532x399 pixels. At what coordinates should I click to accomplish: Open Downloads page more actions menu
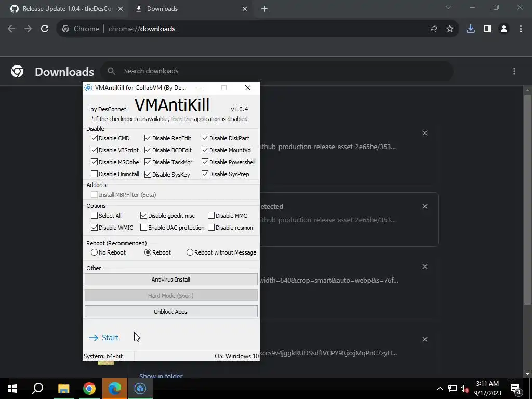pos(514,71)
